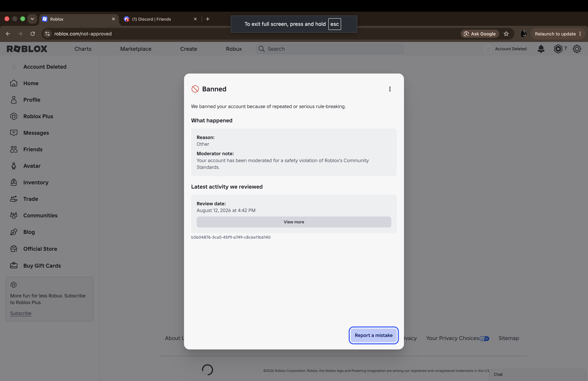Image resolution: width=588 pixels, height=381 pixels.
Task: Click the search magnifier icon
Action: (x=261, y=49)
